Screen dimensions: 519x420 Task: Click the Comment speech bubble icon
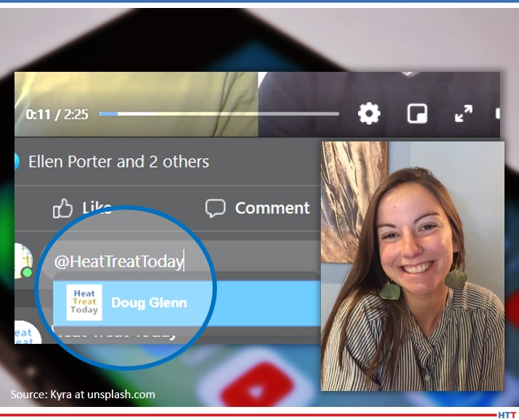[x=216, y=209]
